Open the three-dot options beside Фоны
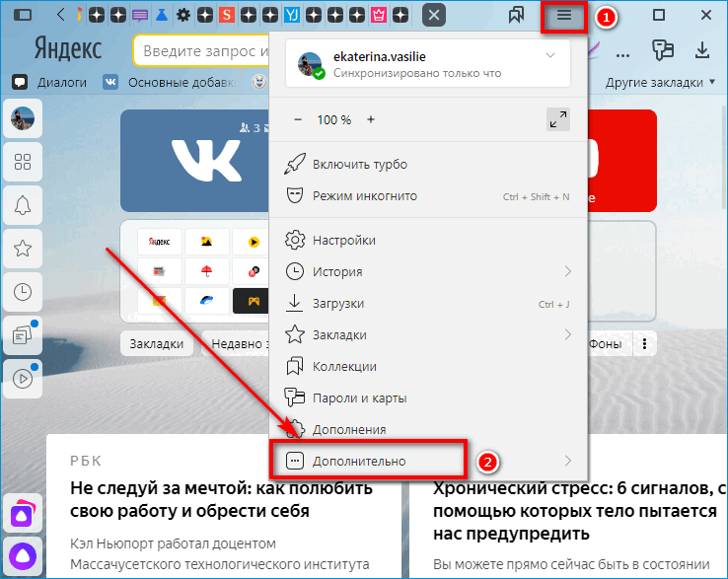This screenshot has height=579, width=728. click(x=644, y=344)
